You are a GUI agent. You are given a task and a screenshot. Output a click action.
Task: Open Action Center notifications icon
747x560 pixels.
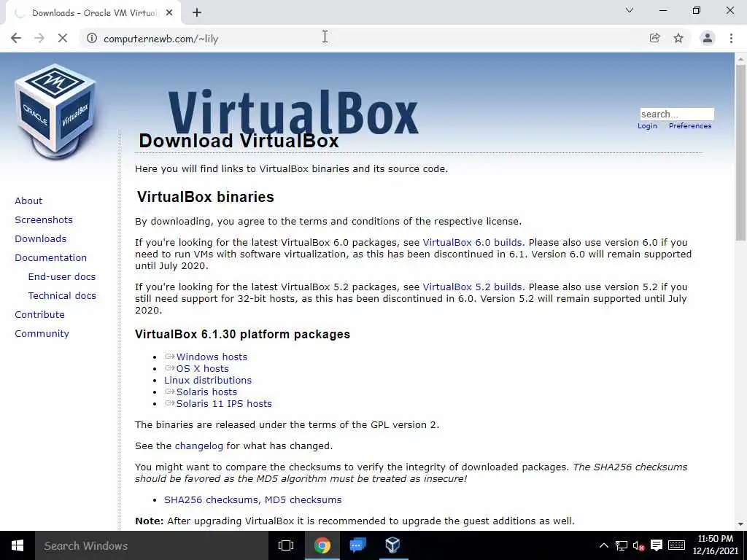point(657,545)
